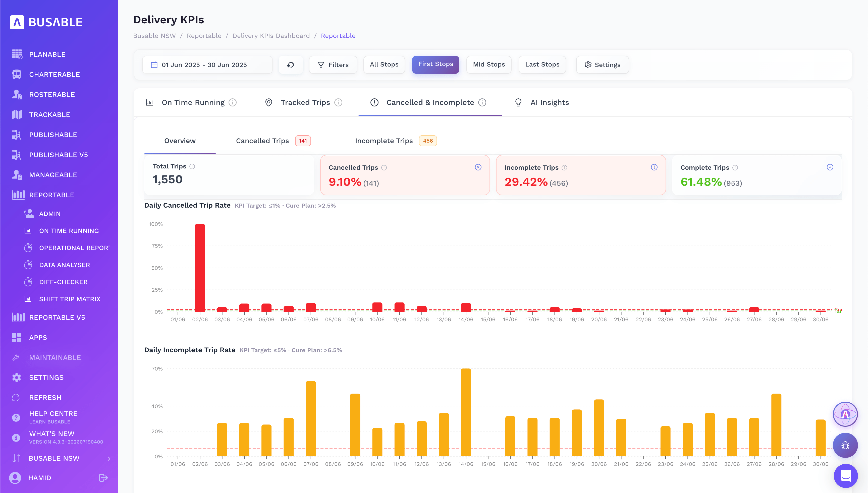Select the Mid Stops filter
This screenshot has height=493, width=868.
[x=489, y=65]
